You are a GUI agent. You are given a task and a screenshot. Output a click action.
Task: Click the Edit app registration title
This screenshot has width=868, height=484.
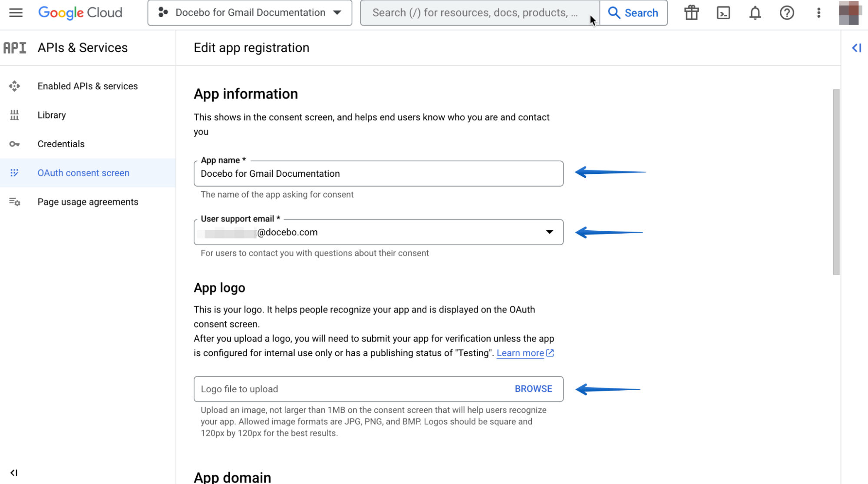251,48
